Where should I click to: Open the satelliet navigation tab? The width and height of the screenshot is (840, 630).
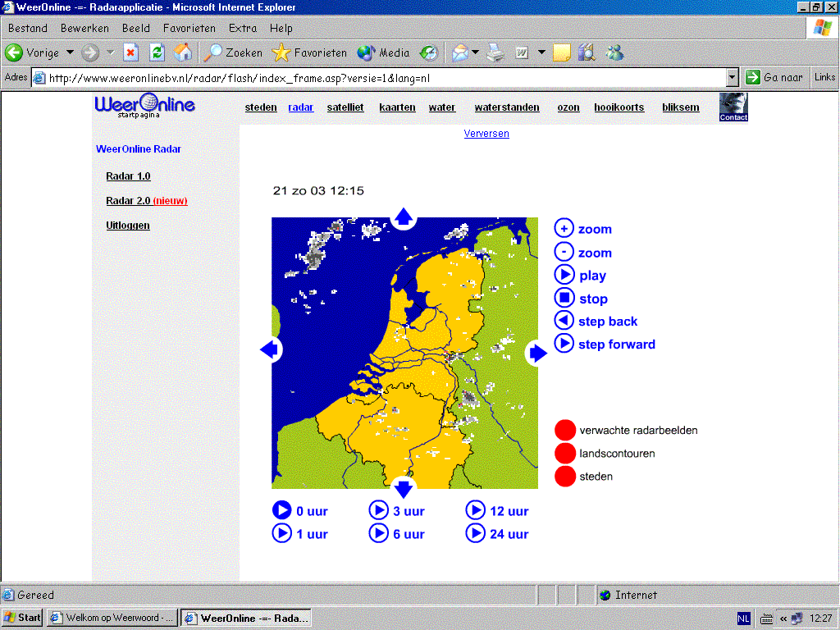pos(345,107)
